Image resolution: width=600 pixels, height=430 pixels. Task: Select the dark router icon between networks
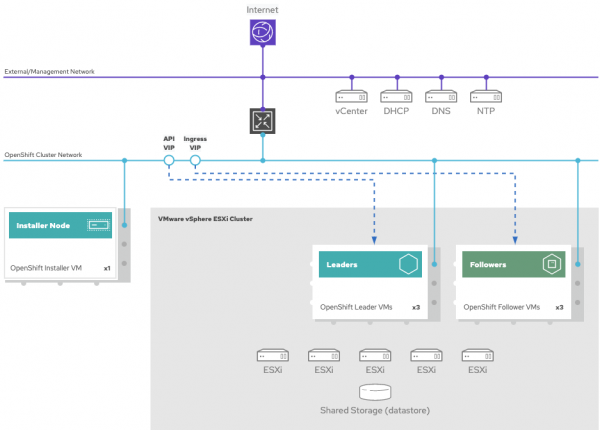pyautogui.click(x=263, y=121)
